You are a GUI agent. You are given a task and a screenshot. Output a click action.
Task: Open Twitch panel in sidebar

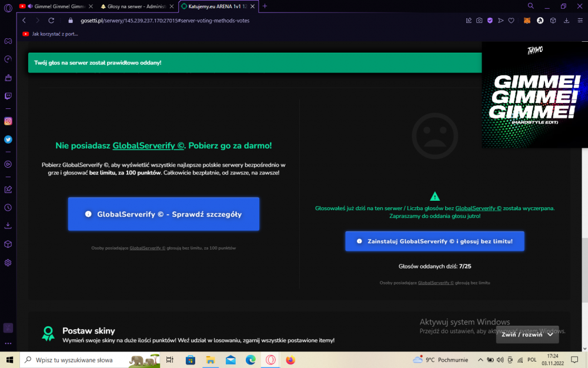pos(8,96)
